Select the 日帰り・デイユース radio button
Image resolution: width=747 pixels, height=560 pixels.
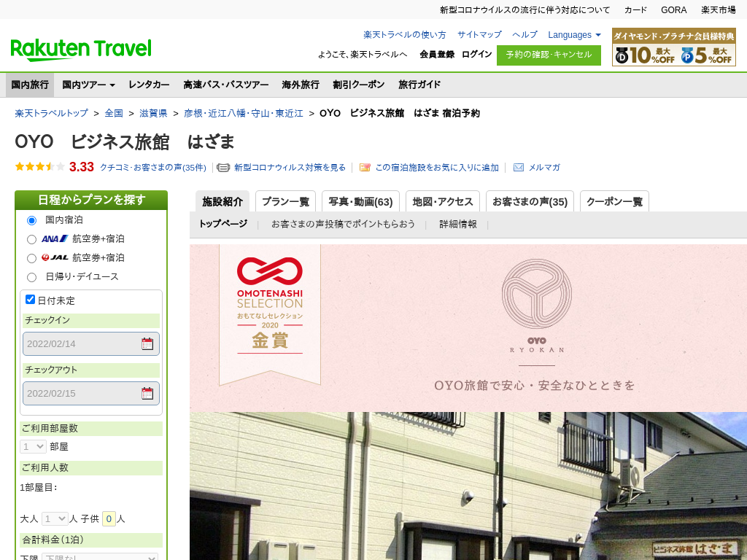click(31, 277)
